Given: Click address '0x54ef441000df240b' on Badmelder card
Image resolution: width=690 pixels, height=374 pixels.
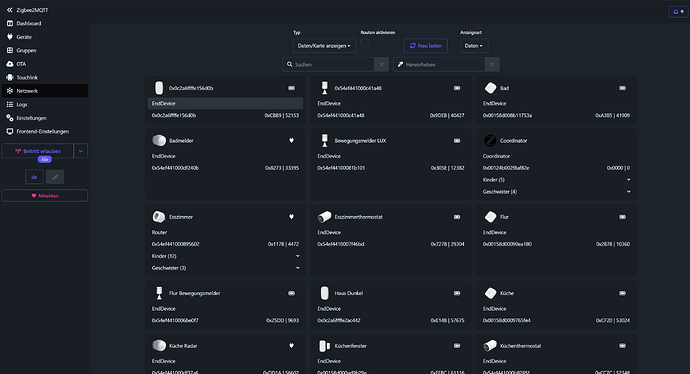Looking at the screenshot, I should click(175, 168).
